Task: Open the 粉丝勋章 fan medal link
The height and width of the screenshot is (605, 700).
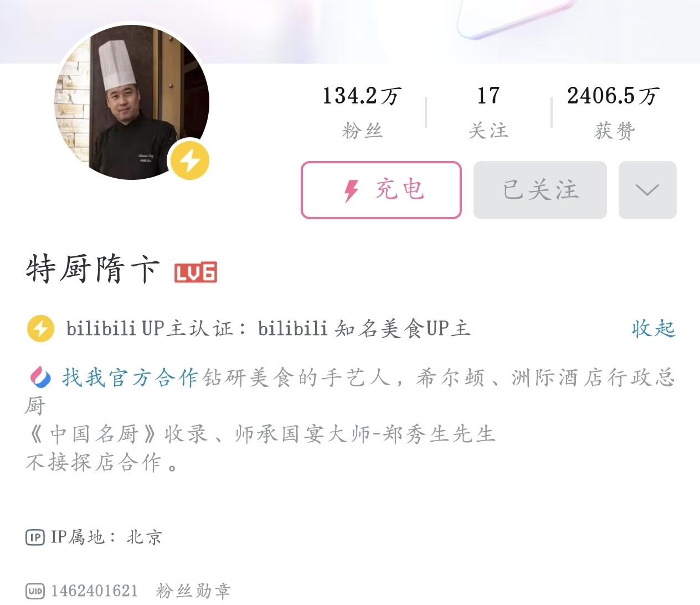Action: coord(193,591)
